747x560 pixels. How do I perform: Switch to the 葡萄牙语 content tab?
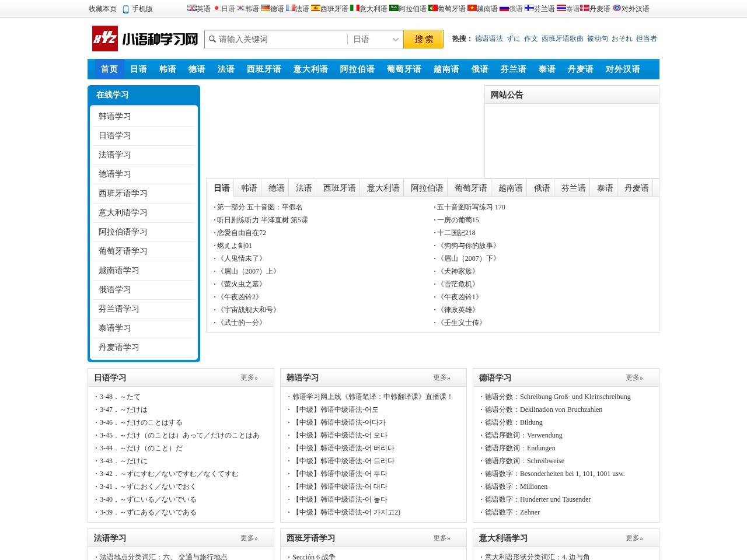[x=471, y=188]
